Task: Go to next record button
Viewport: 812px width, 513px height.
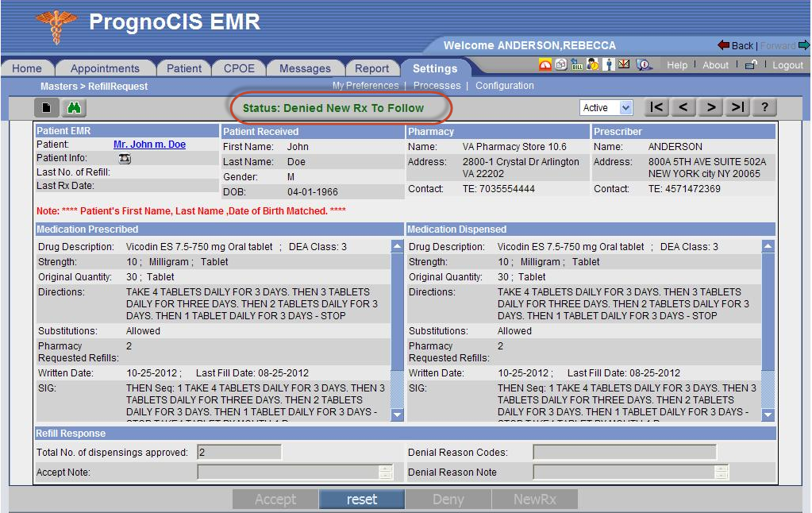Action: point(710,107)
